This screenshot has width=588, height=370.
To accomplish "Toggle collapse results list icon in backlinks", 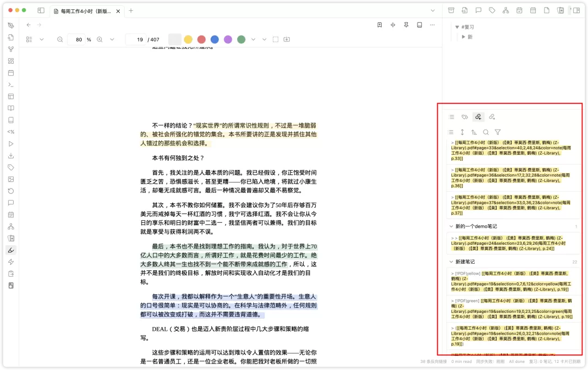I will click(451, 132).
